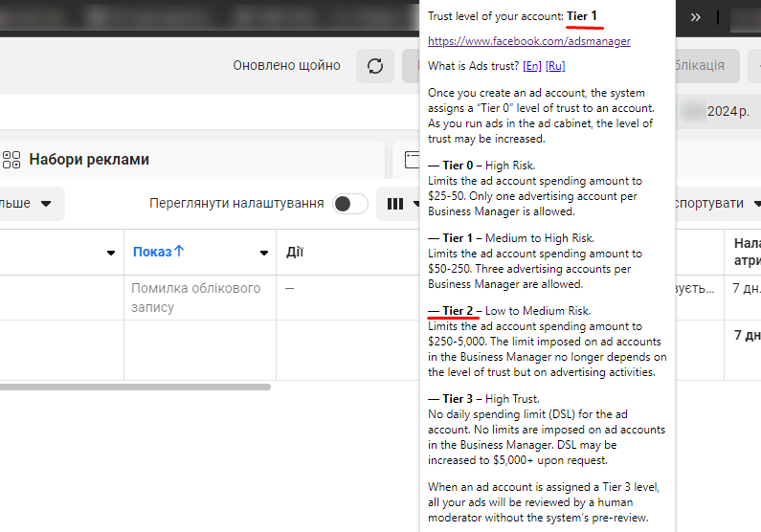This screenshot has height=532, width=761.
Task: Open the Набори реклами grid icon
Action: pos(11,160)
